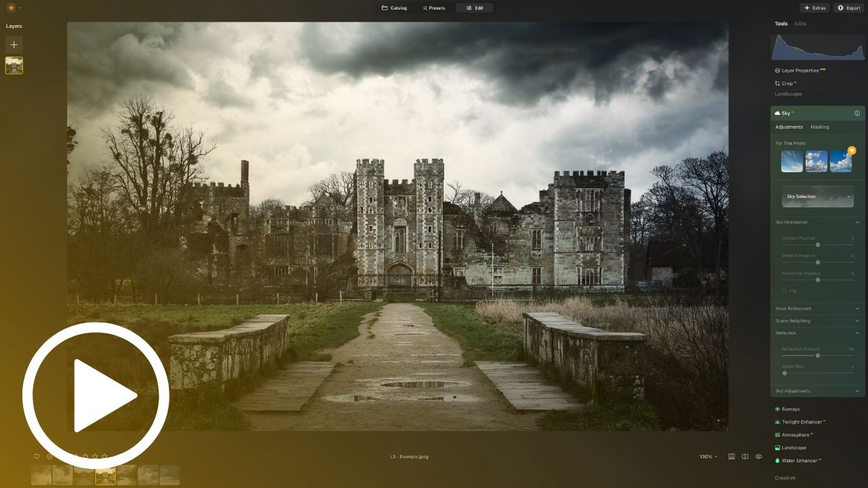The height and width of the screenshot is (488, 868).
Task: Collapse the Sky tool via its cloud icon
Action: 778,113
